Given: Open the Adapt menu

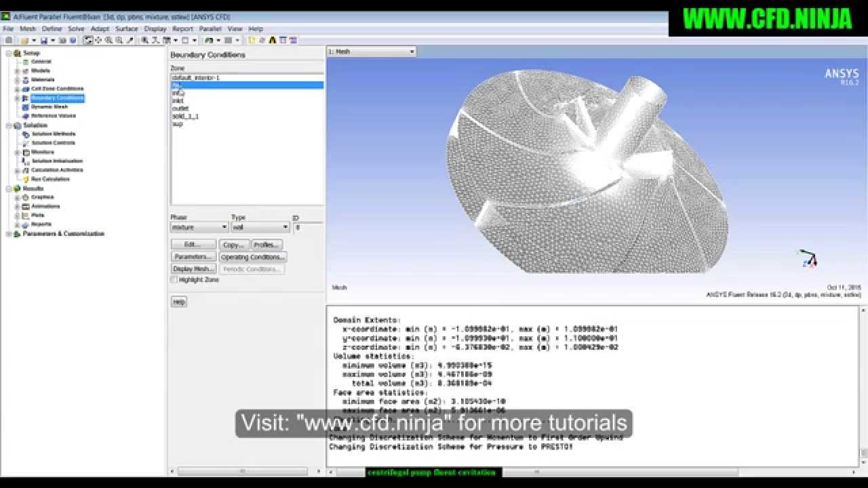Looking at the screenshot, I should [x=100, y=29].
